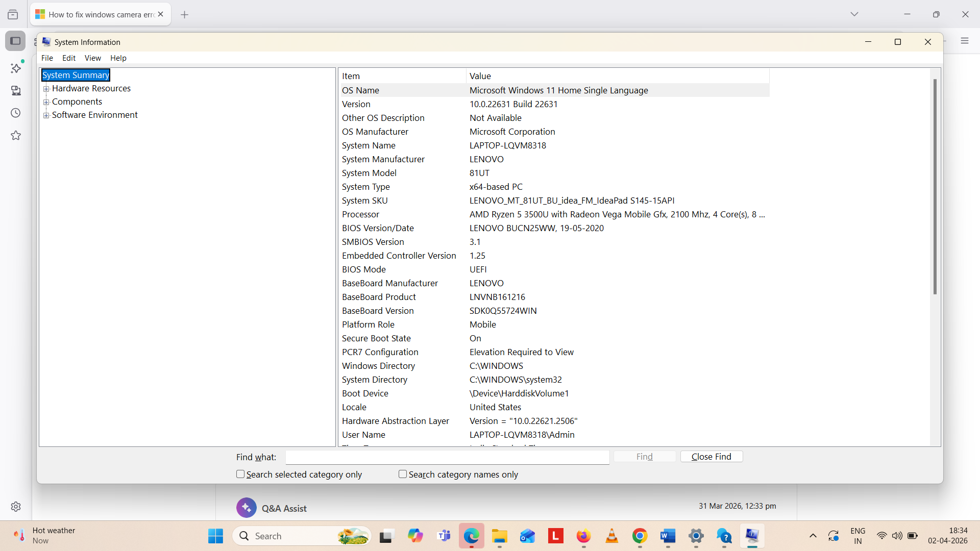Enable Search selected category only checkbox
This screenshot has height=551, width=980.
click(x=240, y=474)
